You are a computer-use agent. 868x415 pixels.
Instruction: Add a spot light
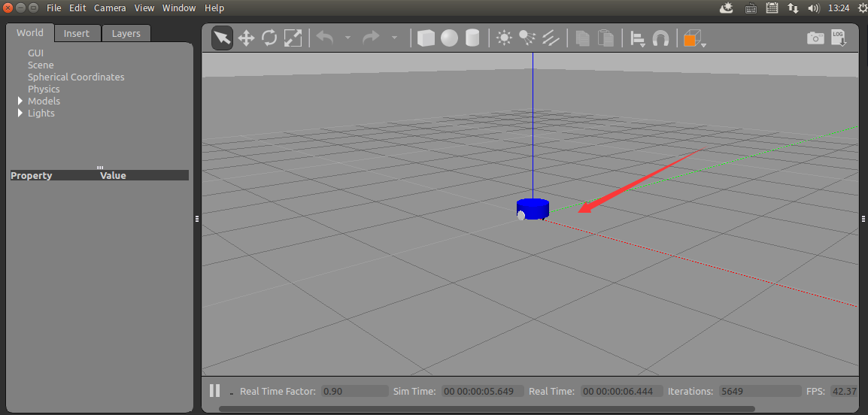(527, 38)
